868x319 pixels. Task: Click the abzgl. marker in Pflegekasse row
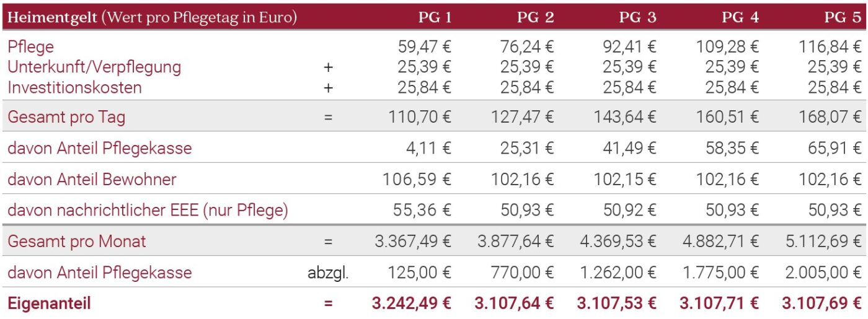328,273
